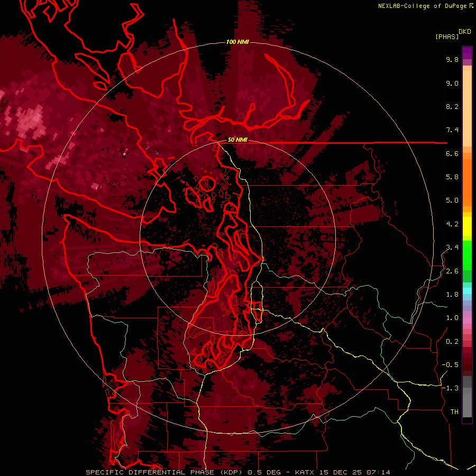Click the KATX radar site identifier
The width and height of the screenshot is (476, 476).
pyautogui.click(x=306, y=472)
